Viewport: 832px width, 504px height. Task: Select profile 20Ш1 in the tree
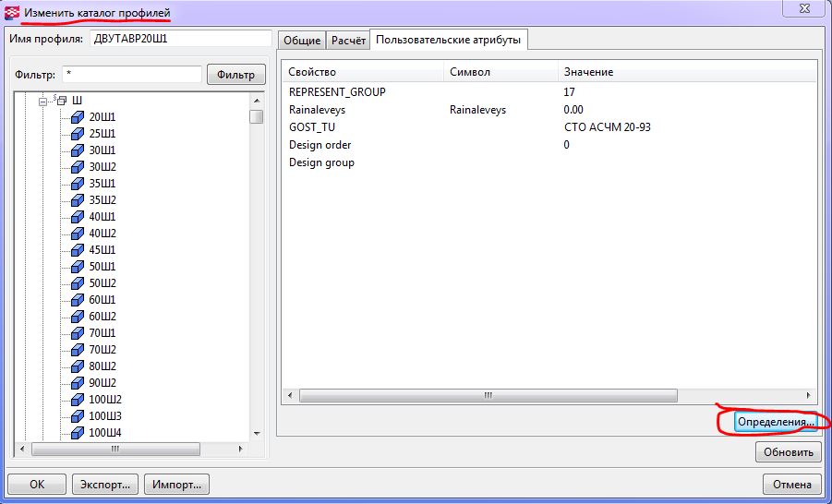(x=102, y=117)
